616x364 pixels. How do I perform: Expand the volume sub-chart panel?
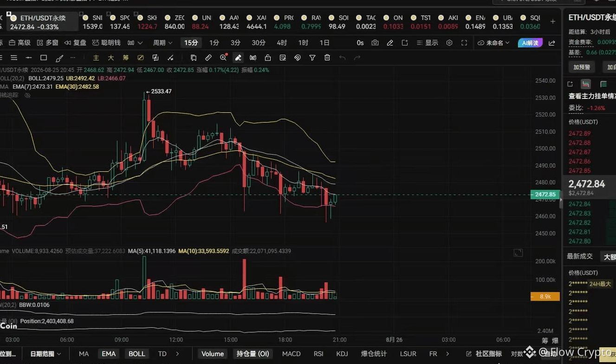point(518,253)
